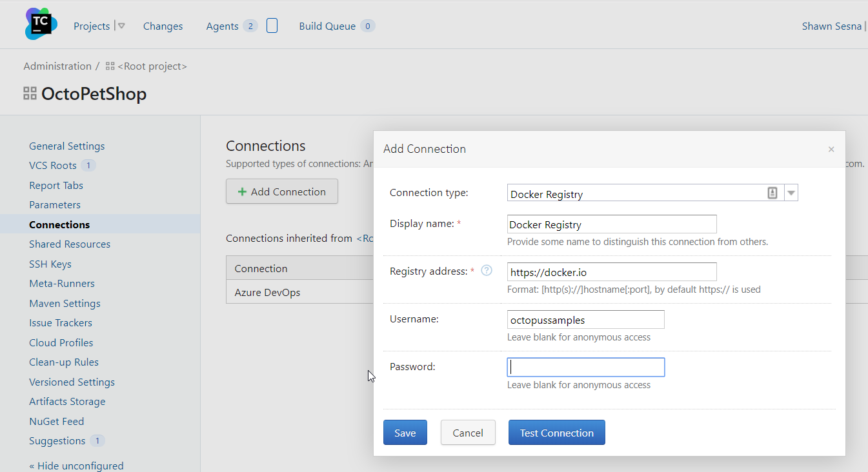Click the Password input field
868x472 pixels.
(585, 368)
